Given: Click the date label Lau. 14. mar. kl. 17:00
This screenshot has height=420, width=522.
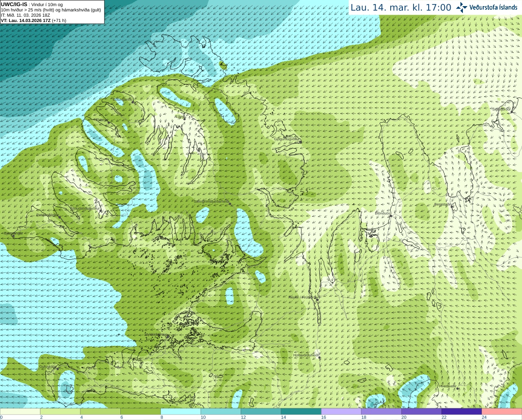Looking at the screenshot, I should (401, 8).
